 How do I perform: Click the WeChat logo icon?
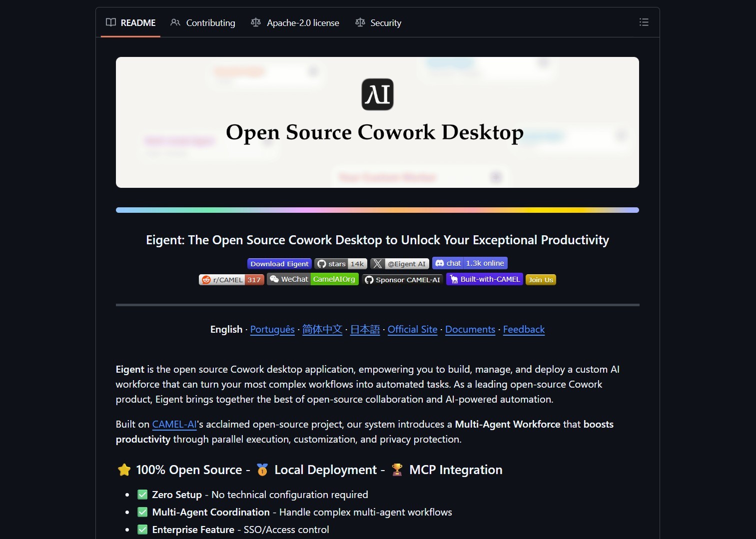pyautogui.click(x=274, y=279)
